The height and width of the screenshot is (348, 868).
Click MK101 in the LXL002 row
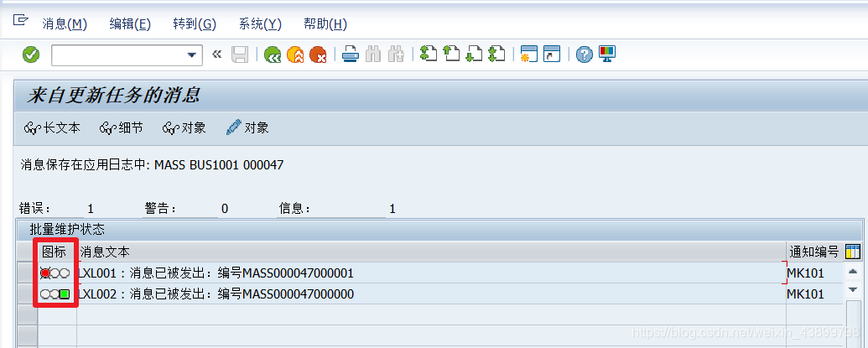pos(805,294)
